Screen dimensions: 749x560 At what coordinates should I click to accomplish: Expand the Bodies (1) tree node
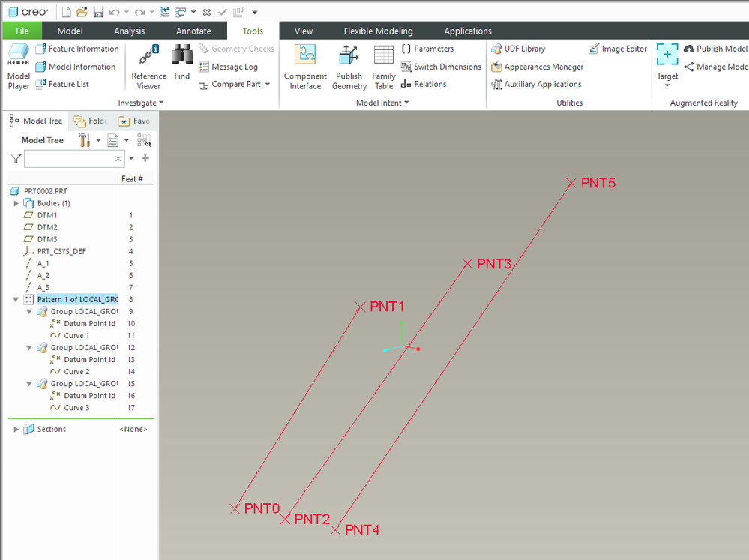(x=16, y=203)
